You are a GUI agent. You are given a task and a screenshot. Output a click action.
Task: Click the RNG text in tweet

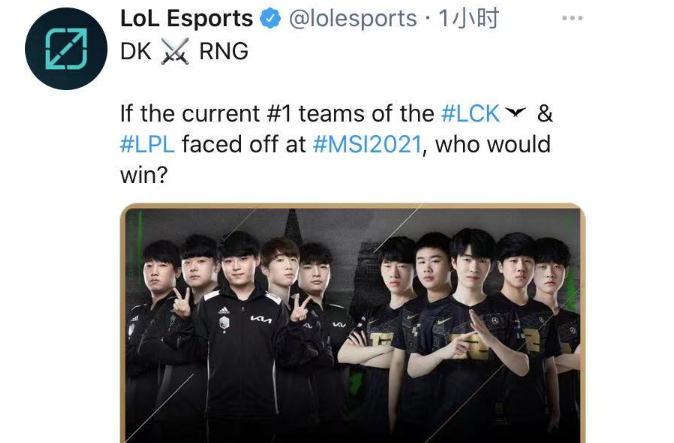(x=224, y=52)
